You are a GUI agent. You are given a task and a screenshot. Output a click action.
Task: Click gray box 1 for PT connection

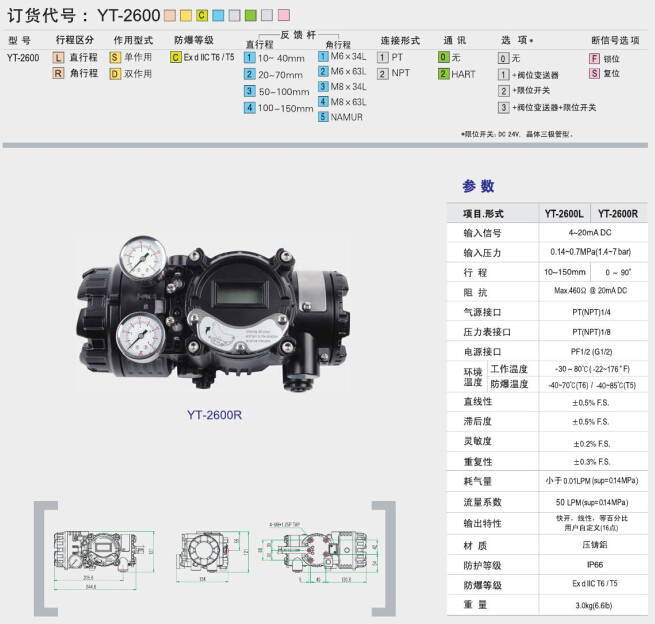click(382, 57)
